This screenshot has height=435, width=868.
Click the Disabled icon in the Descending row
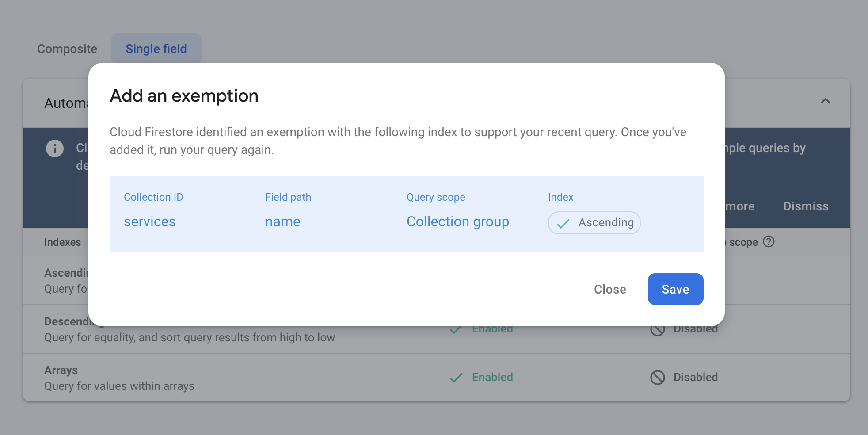click(658, 330)
